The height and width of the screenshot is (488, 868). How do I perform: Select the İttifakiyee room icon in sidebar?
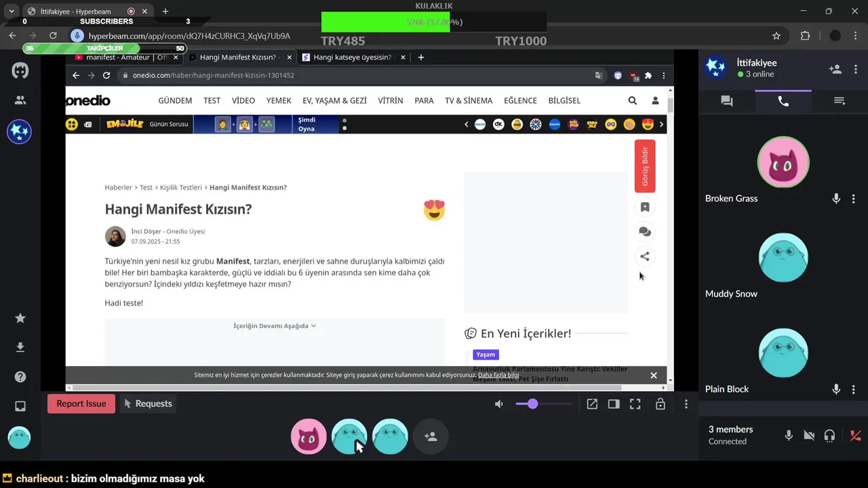coord(20,131)
